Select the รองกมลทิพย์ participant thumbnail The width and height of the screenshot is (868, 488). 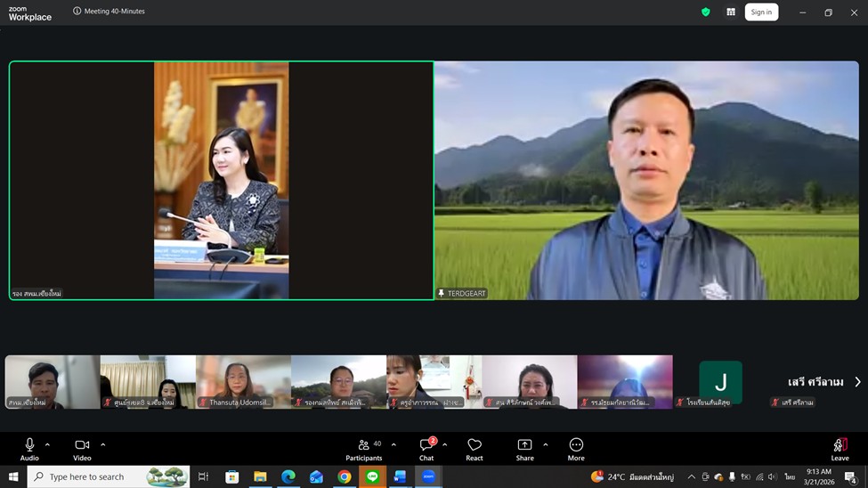pos(339,382)
